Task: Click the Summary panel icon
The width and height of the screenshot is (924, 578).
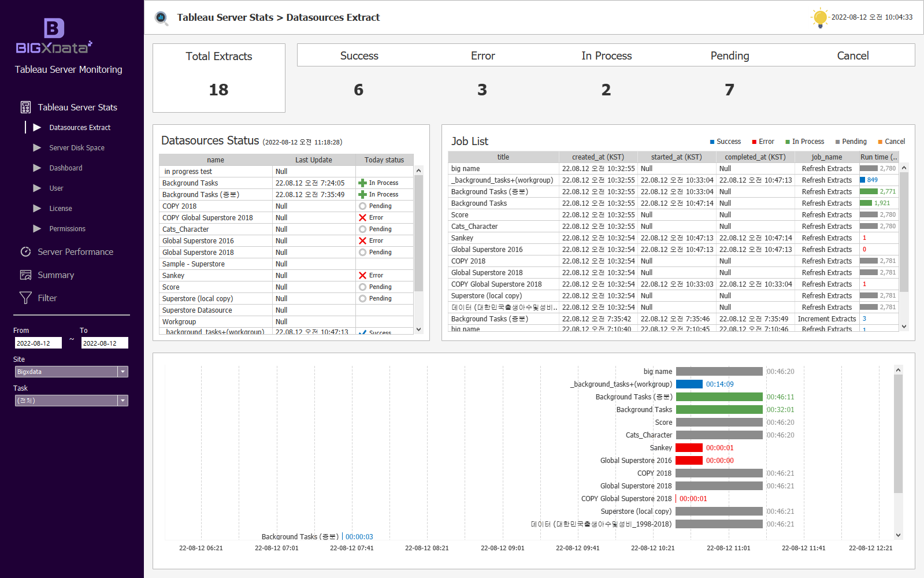Action: tap(25, 275)
